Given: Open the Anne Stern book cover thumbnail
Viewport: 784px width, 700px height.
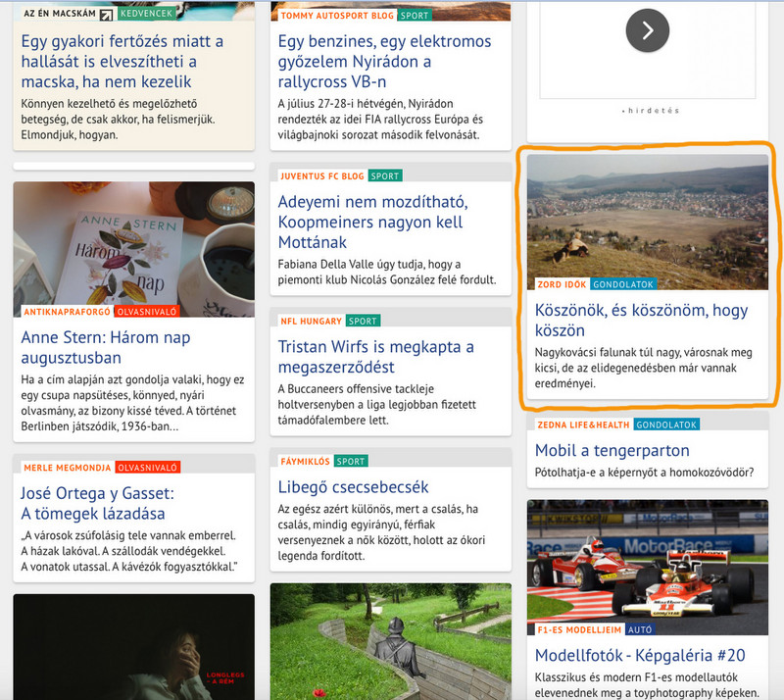Looking at the screenshot, I should [134, 249].
